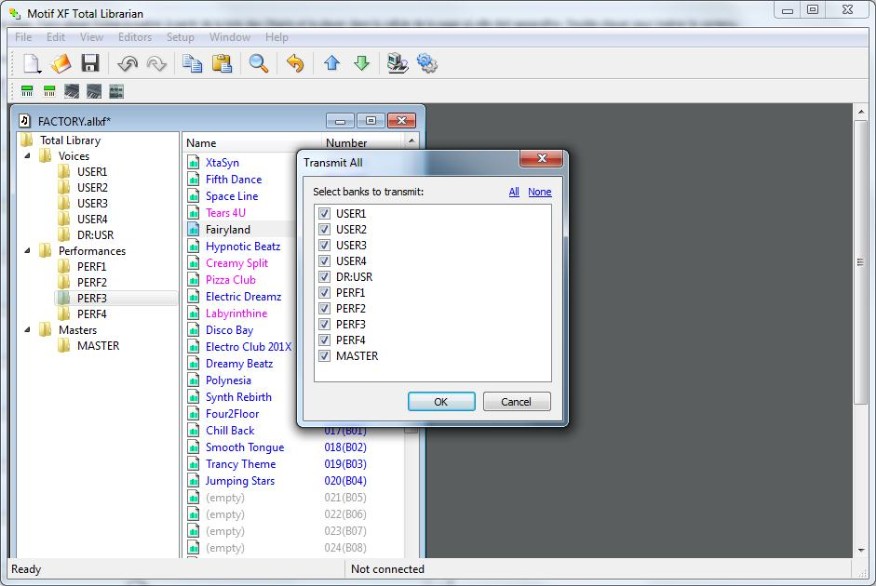Collapse the Masters tree node
The image size is (876, 586).
point(27,330)
